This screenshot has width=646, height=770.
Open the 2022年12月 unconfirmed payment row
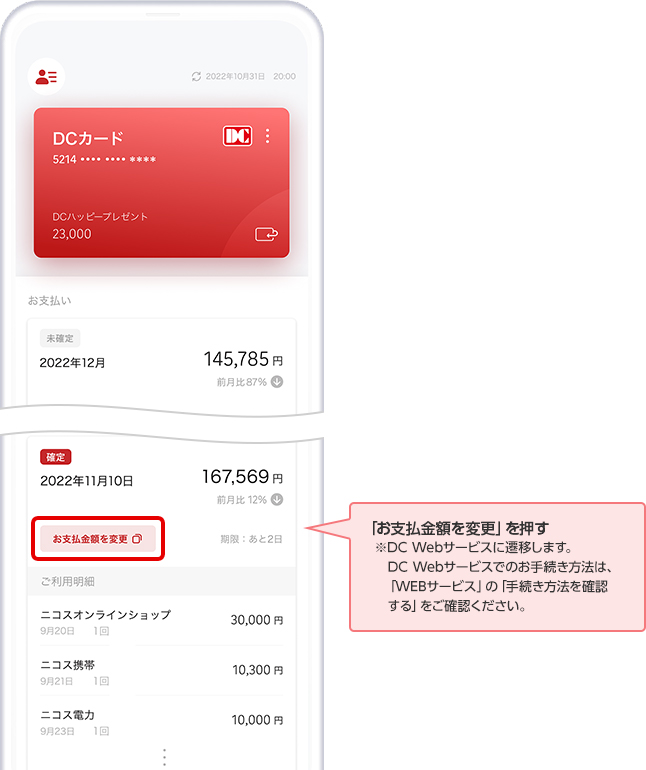coord(161,362)
